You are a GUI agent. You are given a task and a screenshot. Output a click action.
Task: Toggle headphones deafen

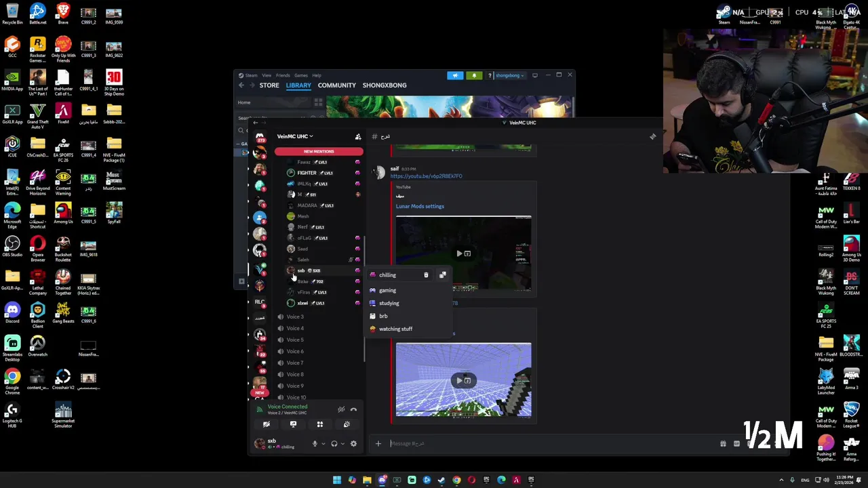pyautogui.click(x=334, y=444)
